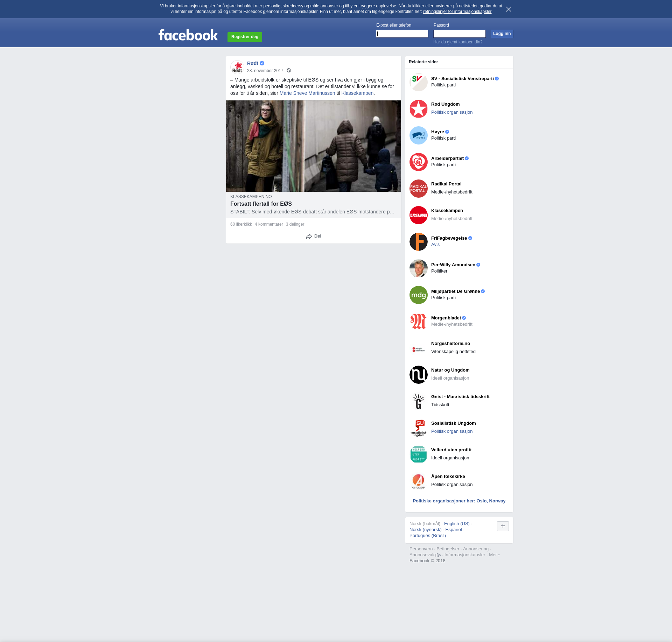Open Morgenbladet M logo
The width and height of the screenshot is (672, 642).
419,322
